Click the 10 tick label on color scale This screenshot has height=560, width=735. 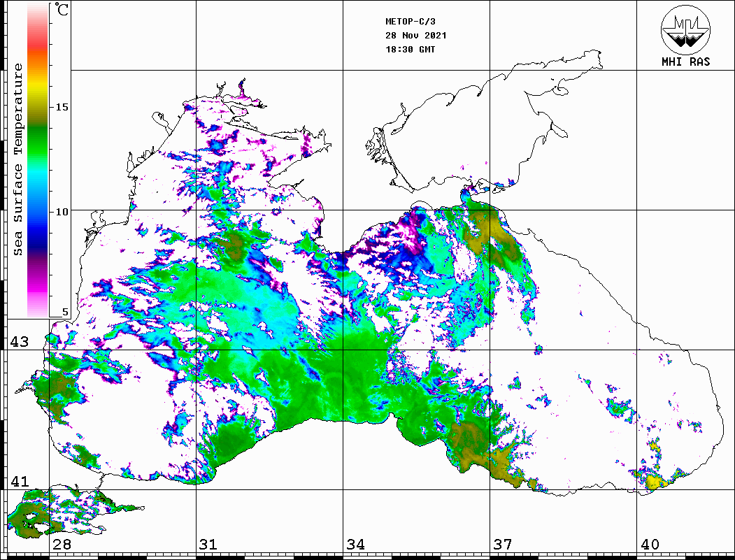point(62,212)
